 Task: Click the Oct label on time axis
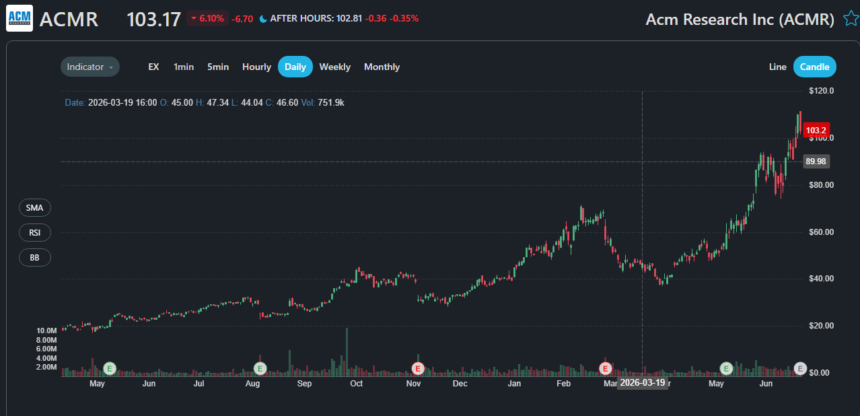pos(357,384)
